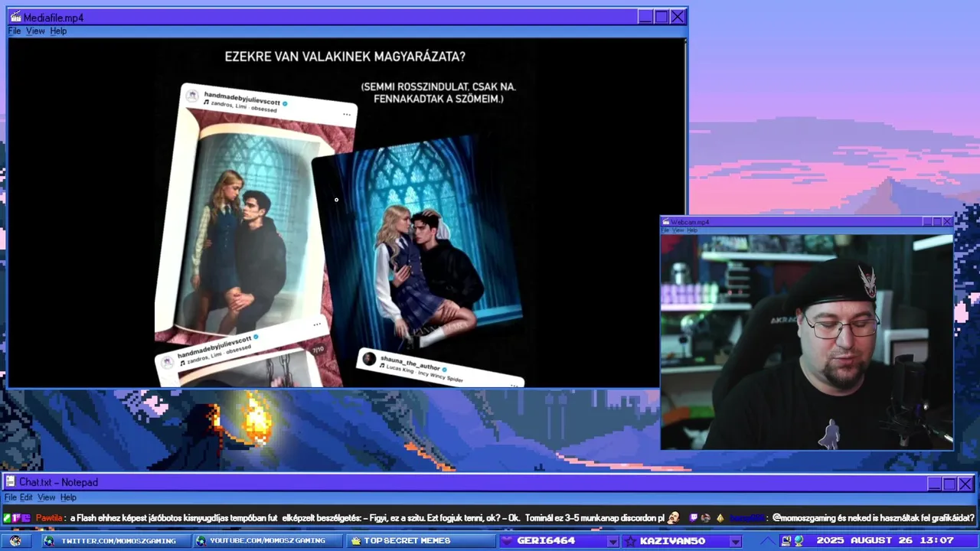Click the globe icon in system tray
Viewport: 980px width, 551px height.
(x=799, y=541)
